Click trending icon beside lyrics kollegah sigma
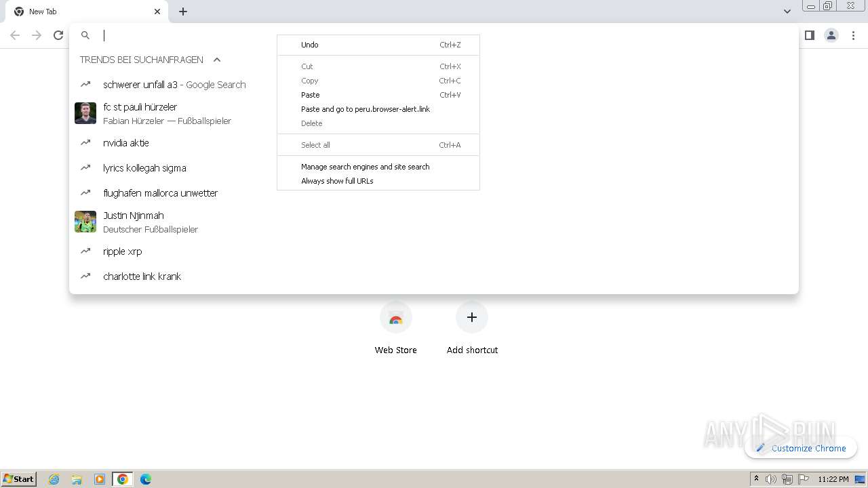868x488 pixels. coord(85,168)
